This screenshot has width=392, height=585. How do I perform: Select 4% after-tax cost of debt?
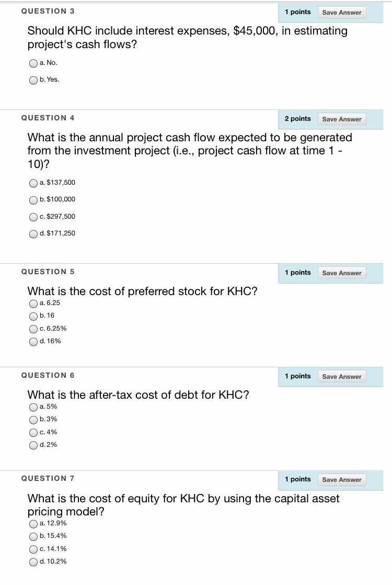click(x=33, y=432)
